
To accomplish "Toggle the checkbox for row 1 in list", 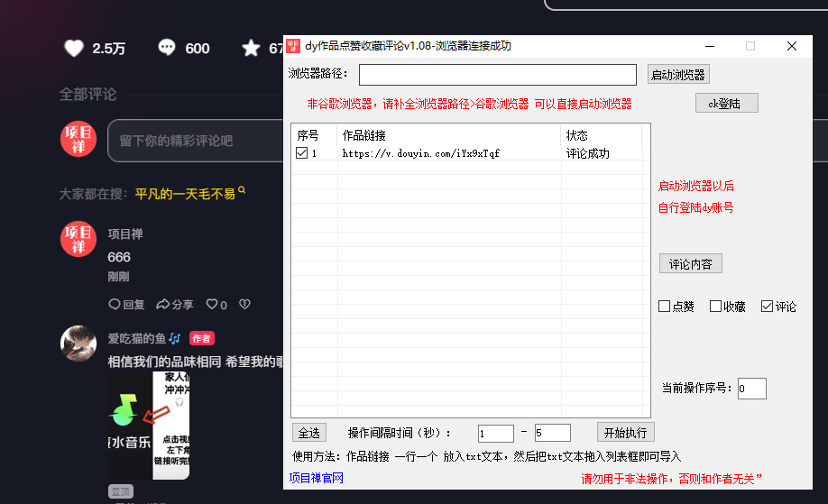I will 302,153.
